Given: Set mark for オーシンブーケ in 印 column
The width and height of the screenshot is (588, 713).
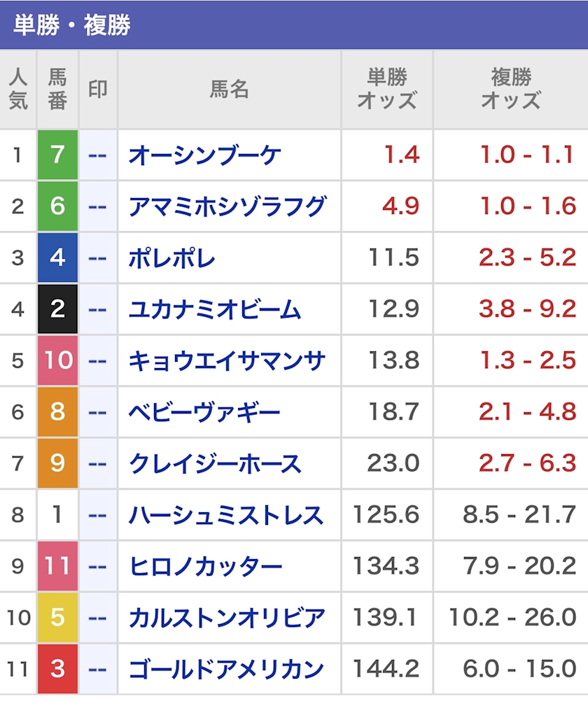Looking at the screenshot, I should (x=98, y=155).
